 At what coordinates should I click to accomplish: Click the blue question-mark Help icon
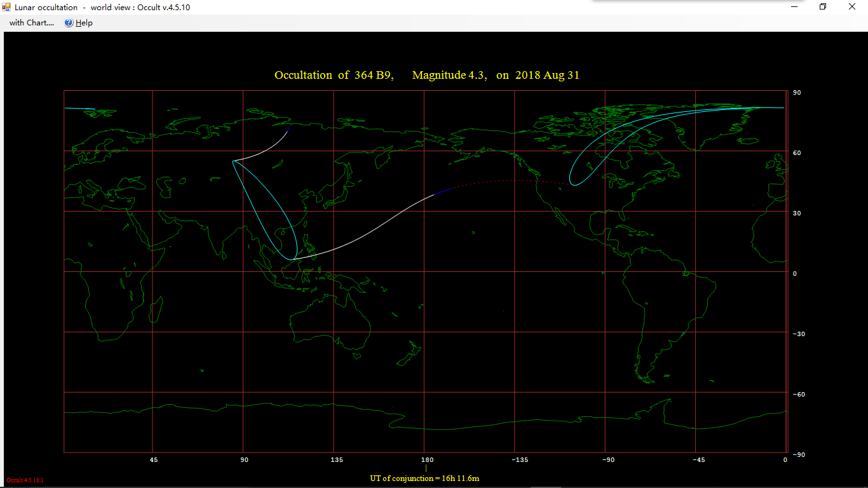(69, 23)
